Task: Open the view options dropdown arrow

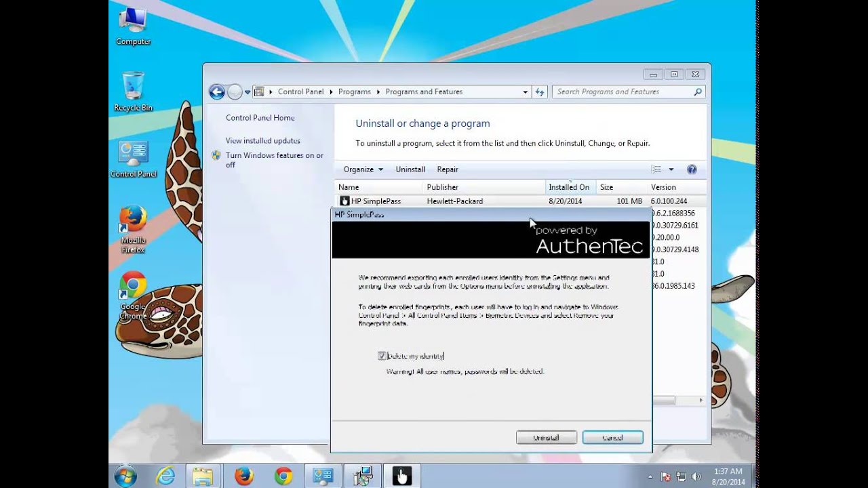Action: (671, 169)
